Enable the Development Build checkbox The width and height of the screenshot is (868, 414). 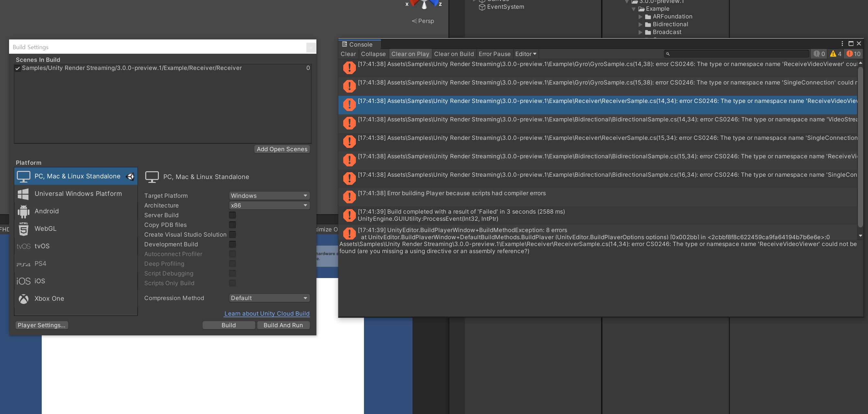tap(232, 244)
